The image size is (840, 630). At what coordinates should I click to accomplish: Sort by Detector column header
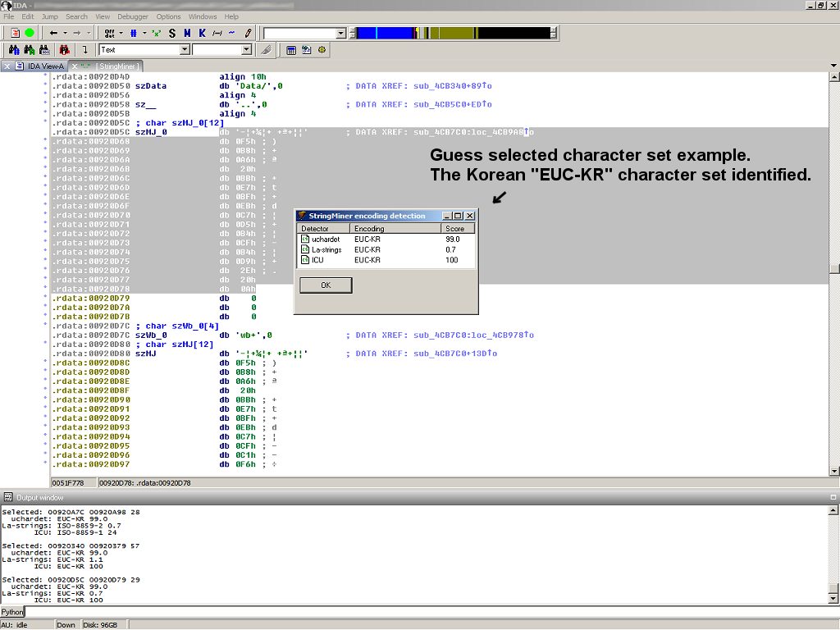pyautogui.click(x=323, y=229)
